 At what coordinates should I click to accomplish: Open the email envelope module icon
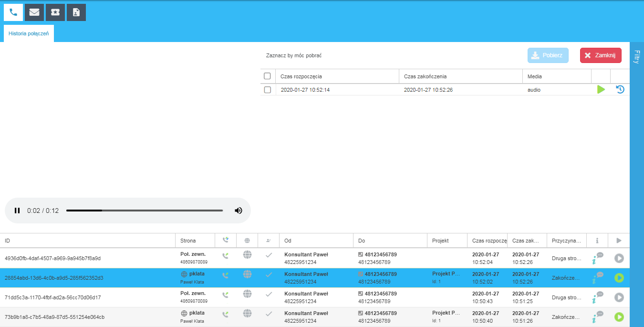click(x=34, y=12)
